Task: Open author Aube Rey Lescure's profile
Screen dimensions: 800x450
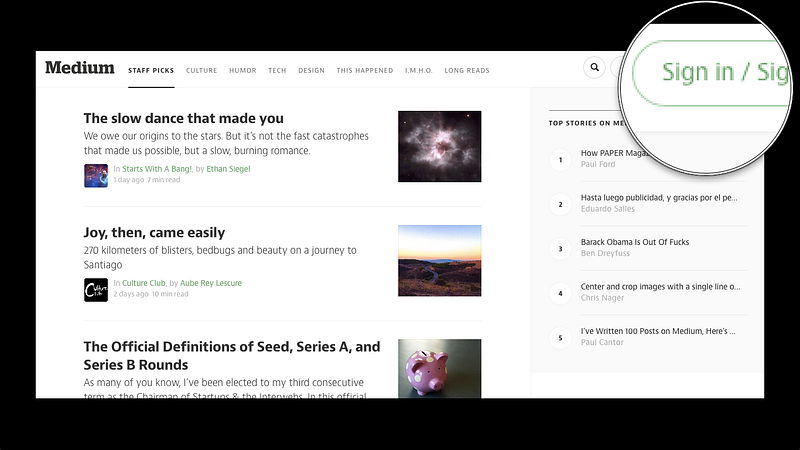Action: [211, 283]
